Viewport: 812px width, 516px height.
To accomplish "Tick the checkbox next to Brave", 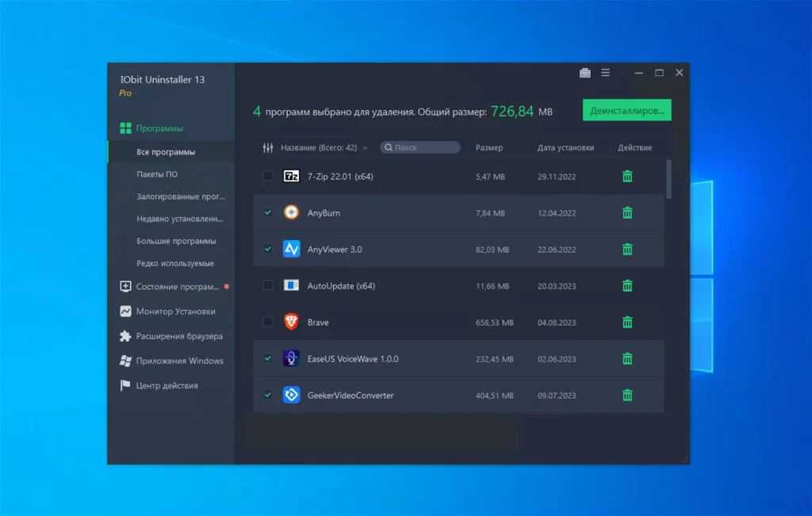I will pyautogui.click(x=268, y=322).
